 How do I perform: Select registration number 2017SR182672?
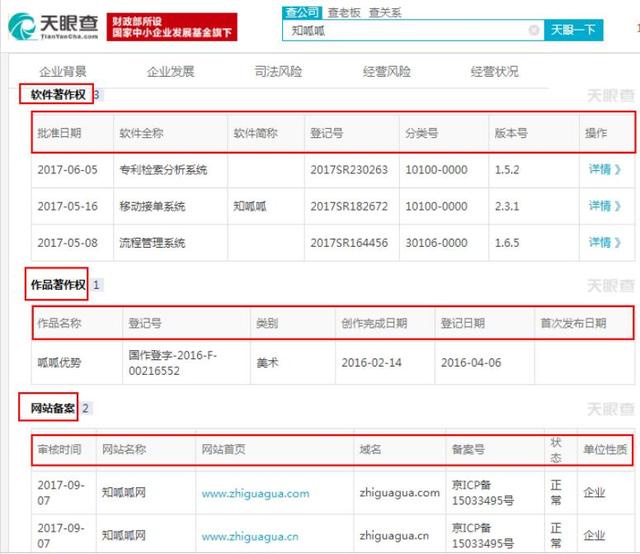click(x=349, y=206)
